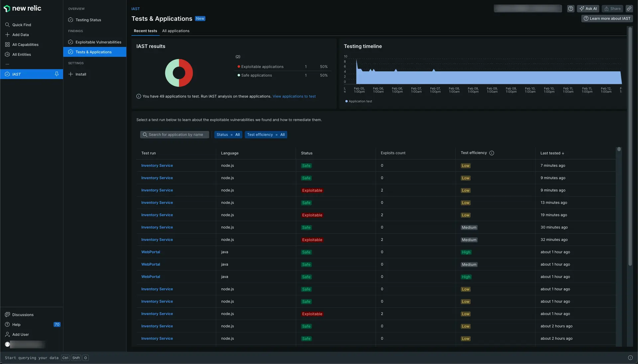Open the Status = All filter dropdown

point(228,135)
